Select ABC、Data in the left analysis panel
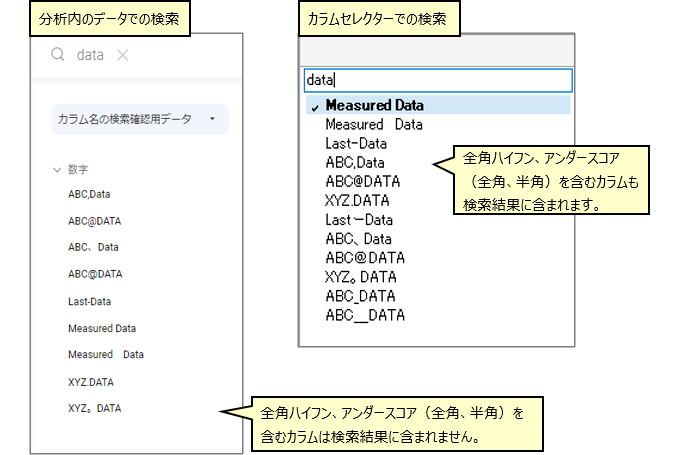This screenshot has width=680, height=455. (94, 247)
